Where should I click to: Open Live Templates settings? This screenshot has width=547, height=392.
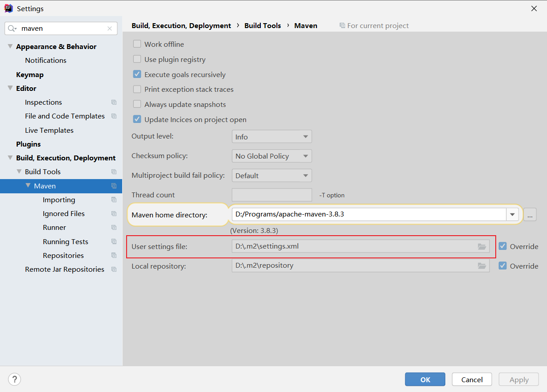pos(49,130)
